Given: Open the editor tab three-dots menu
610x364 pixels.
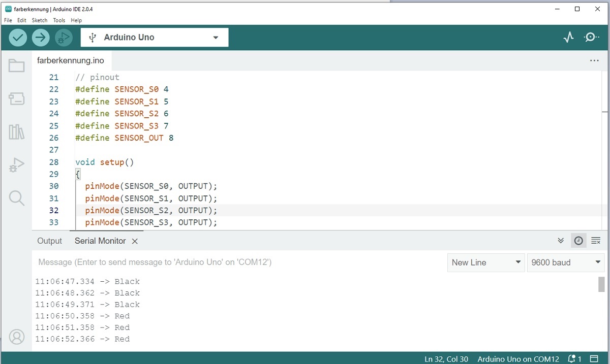Looking at the screenshot, I should [594, 60].
